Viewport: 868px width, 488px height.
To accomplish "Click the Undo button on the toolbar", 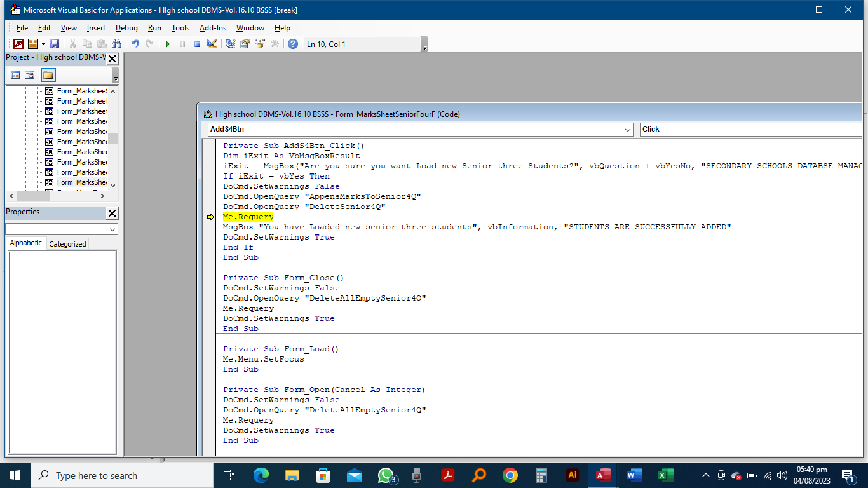I will tap(135, 43).
